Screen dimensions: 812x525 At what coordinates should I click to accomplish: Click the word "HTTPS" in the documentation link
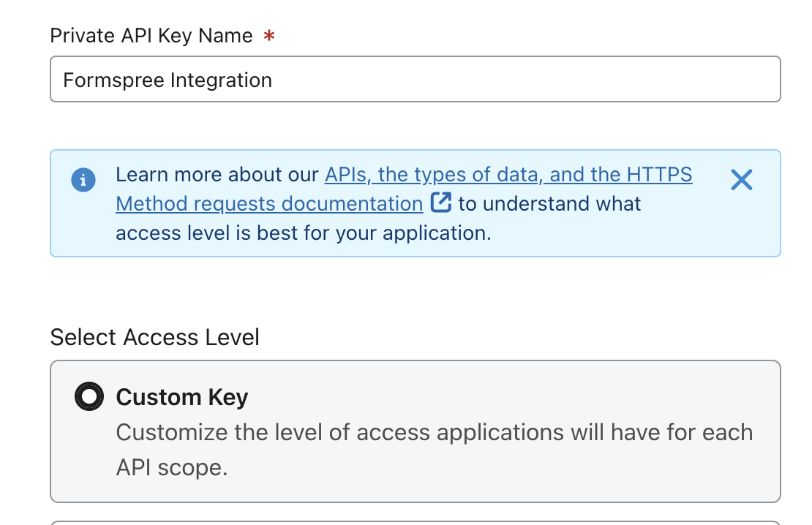click(659, 175)
